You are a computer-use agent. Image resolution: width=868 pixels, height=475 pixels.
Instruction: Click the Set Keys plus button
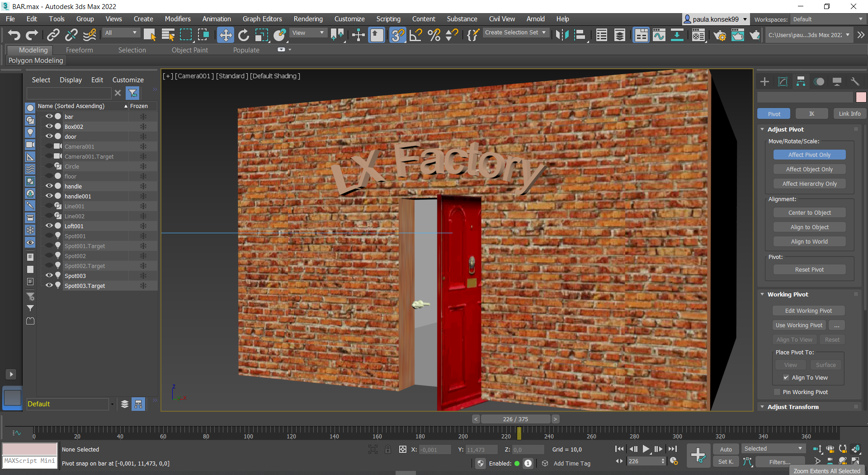698,455
